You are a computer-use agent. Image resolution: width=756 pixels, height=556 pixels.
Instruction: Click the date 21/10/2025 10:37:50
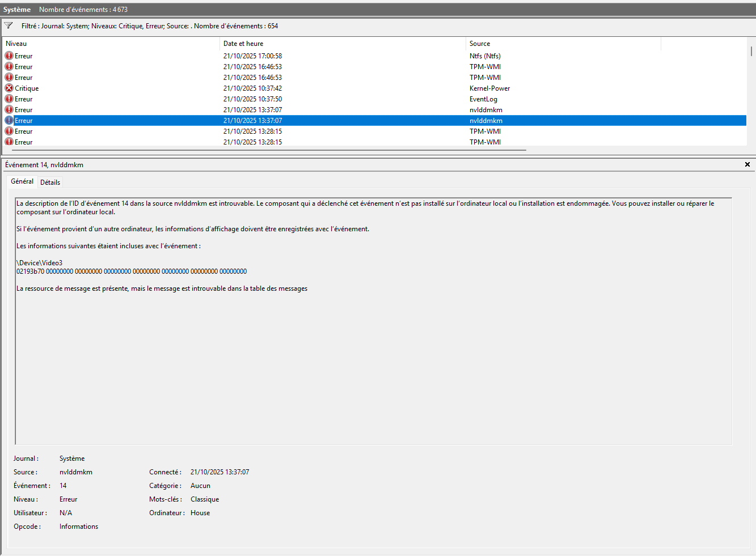(x=252, y=99)
